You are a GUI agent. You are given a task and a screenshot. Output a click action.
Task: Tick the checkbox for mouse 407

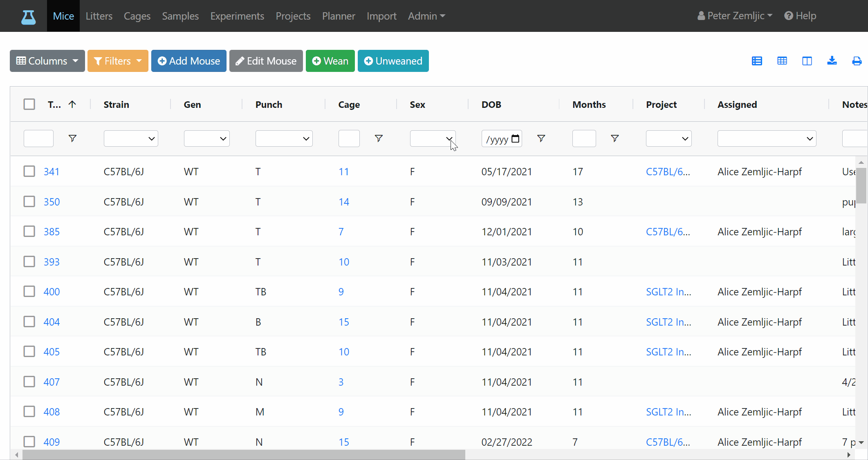coord(29,382)
